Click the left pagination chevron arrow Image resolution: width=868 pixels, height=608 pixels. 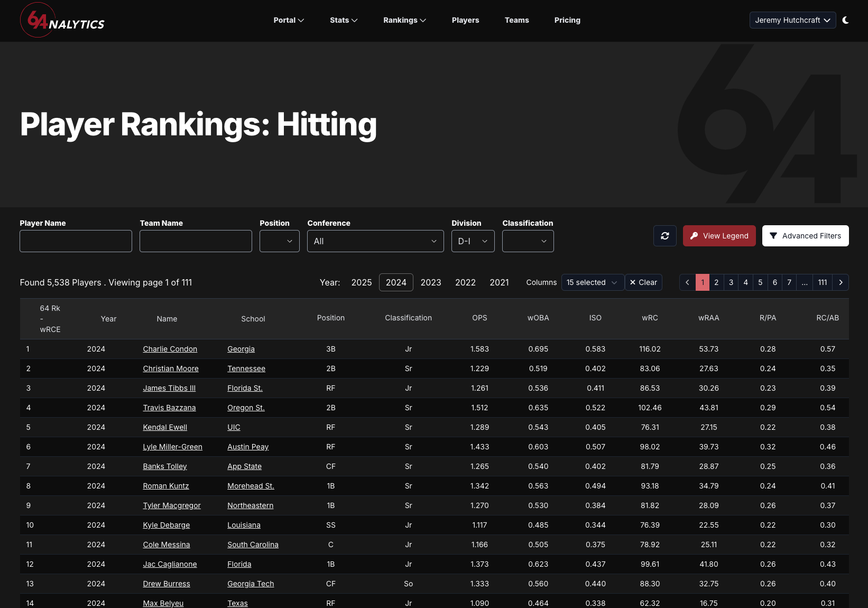[687, 282]
